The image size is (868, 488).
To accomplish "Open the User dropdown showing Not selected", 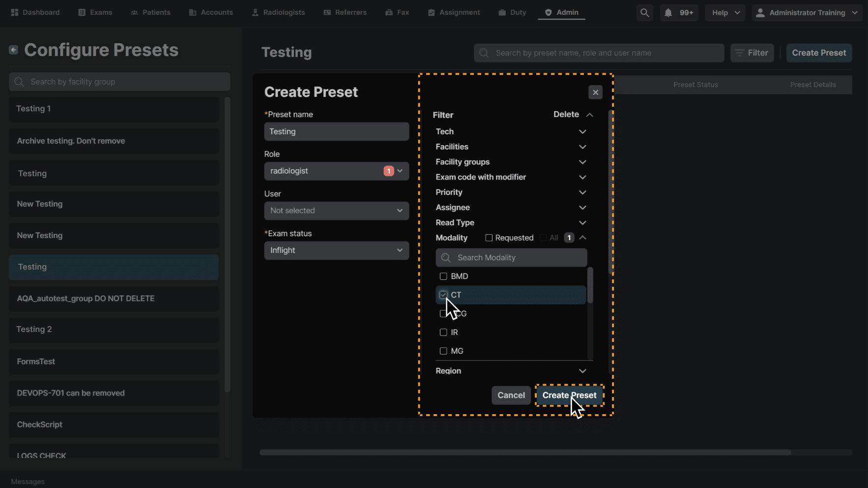I will tap(336, 211).
